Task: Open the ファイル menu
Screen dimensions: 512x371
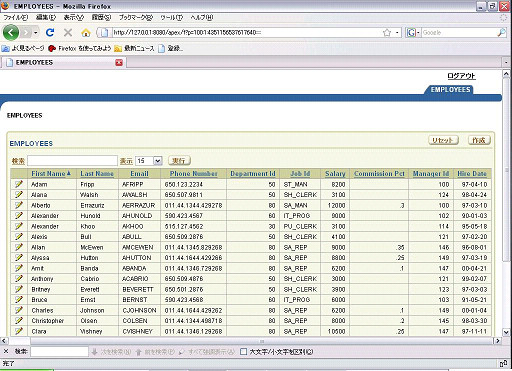Action: pos(16,17)
